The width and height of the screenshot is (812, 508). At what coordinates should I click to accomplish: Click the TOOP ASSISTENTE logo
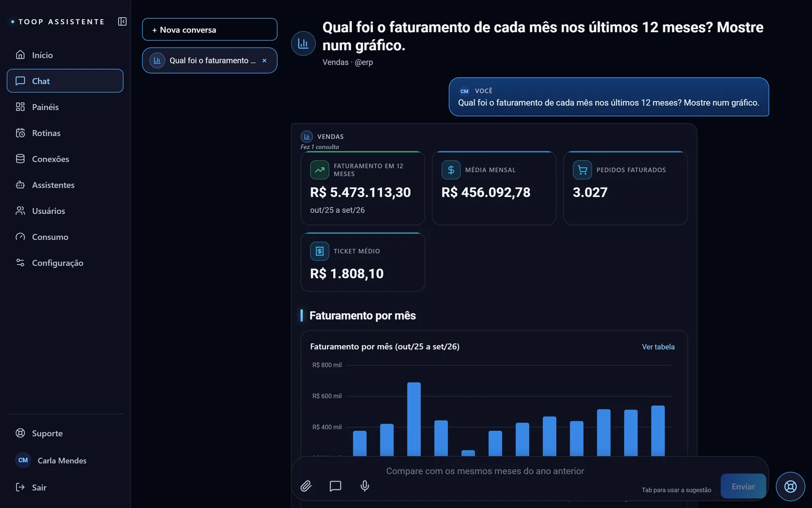58,21
